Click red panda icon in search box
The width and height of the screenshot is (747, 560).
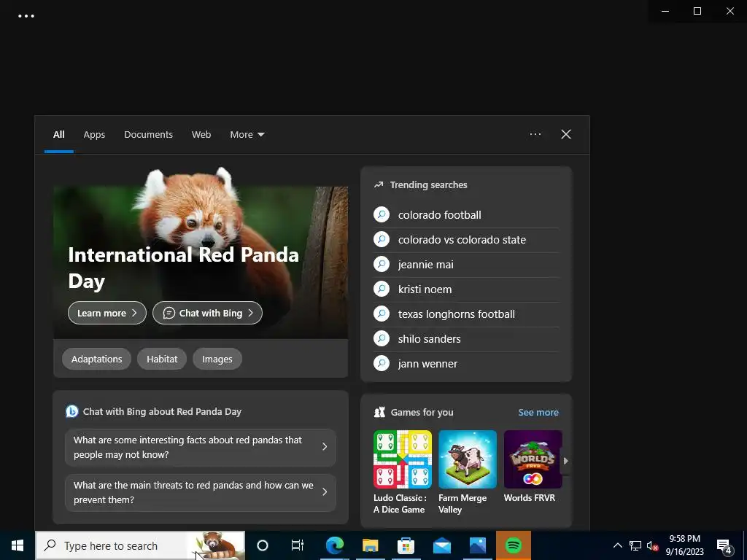click(x=217, y=545)
